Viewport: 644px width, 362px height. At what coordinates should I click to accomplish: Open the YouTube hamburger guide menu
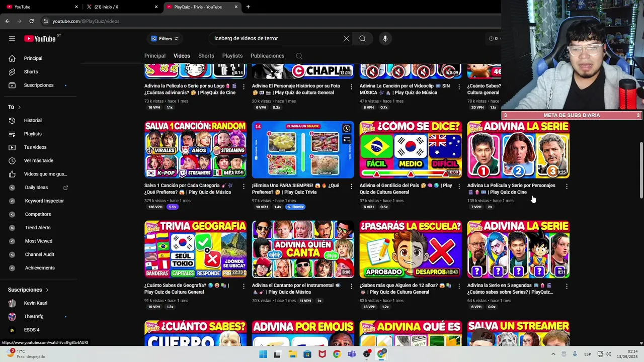[12, 39]
